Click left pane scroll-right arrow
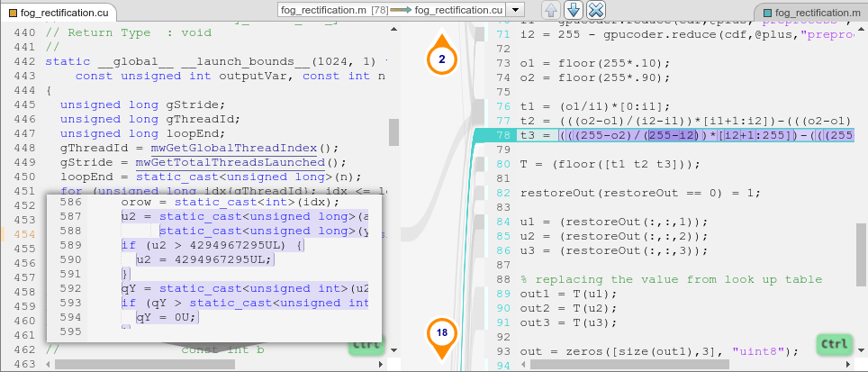 (x=380, y=364)
